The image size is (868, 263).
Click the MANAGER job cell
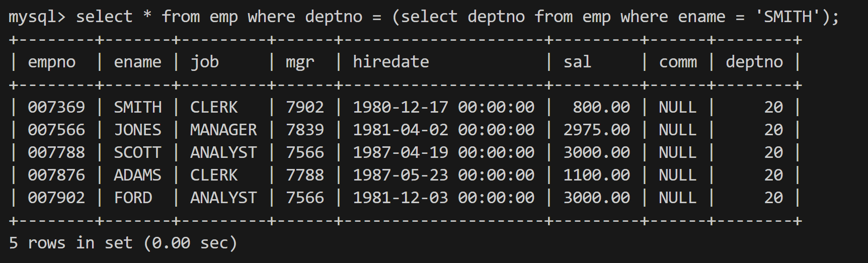tap(223, 130)
